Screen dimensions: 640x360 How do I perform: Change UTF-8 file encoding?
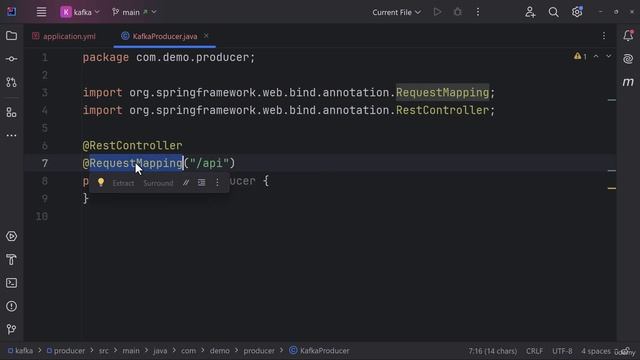tap(562, 351)
